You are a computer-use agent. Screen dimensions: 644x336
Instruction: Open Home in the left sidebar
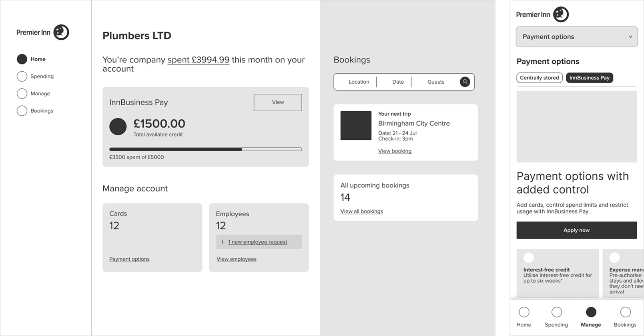click(x=38, y=59)
